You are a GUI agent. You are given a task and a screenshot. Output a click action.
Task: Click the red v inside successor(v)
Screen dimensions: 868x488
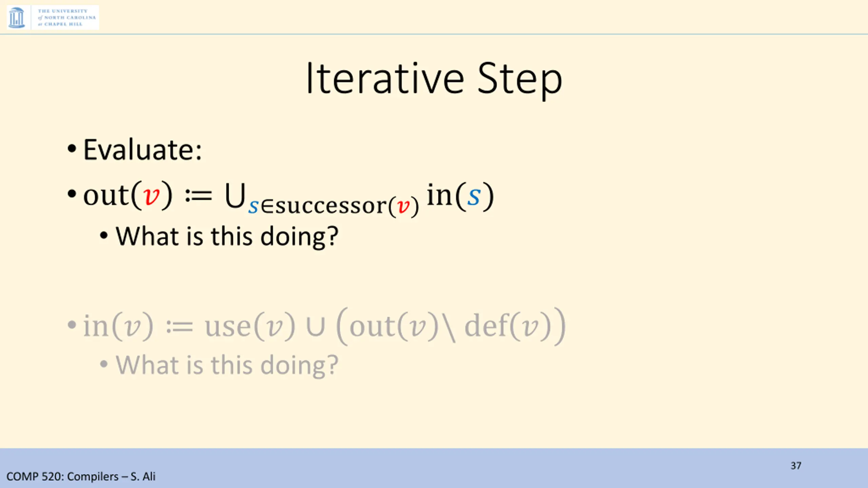[403, 206]
